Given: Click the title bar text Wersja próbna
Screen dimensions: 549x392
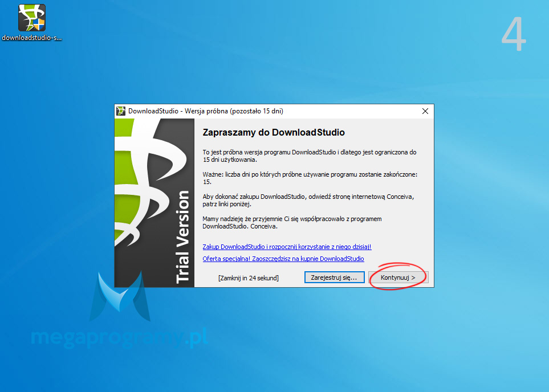Looking at the screenshot, I should (x=206, y=111).
